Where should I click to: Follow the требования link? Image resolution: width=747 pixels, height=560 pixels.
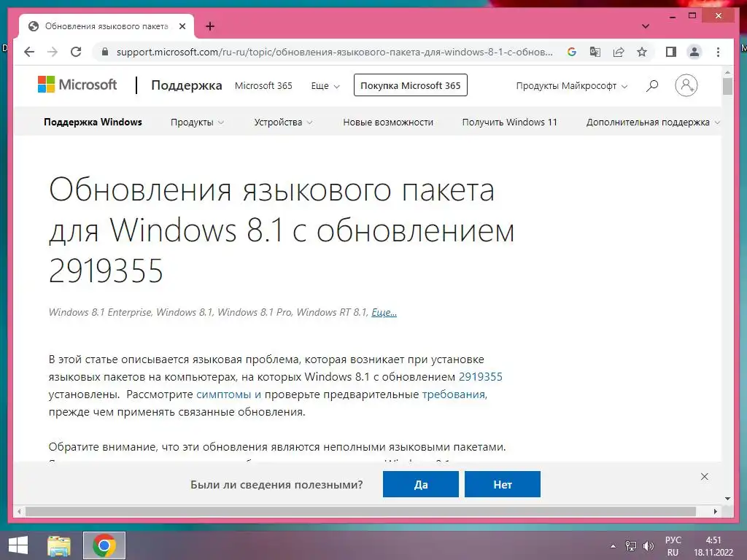[454, 394]
